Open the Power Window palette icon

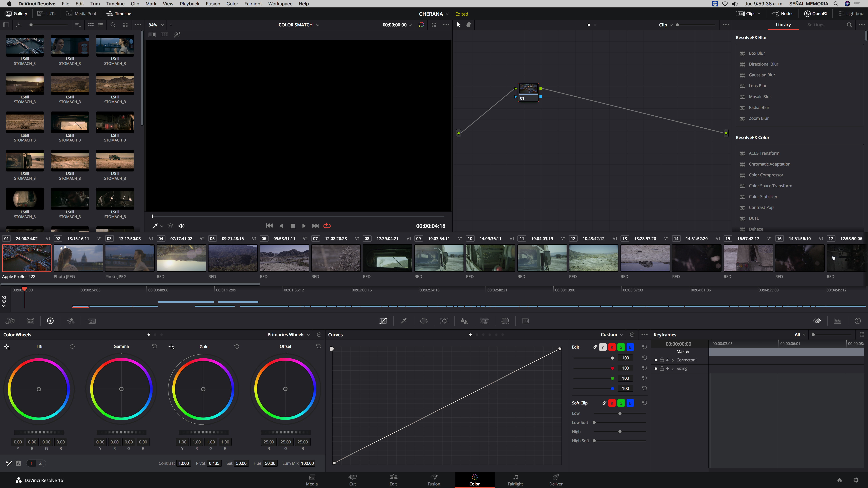click(423, 321)
